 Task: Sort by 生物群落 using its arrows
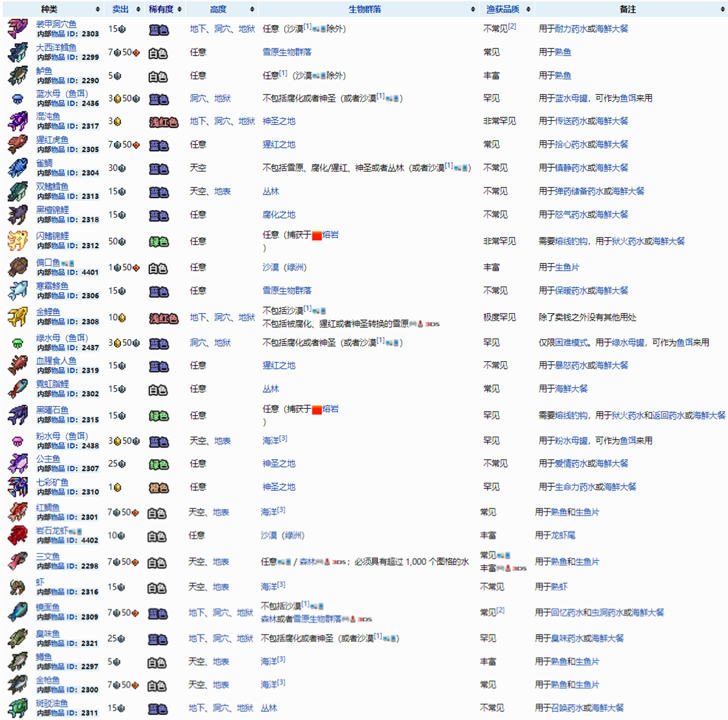pyautogui.click(x=472, y=9)
